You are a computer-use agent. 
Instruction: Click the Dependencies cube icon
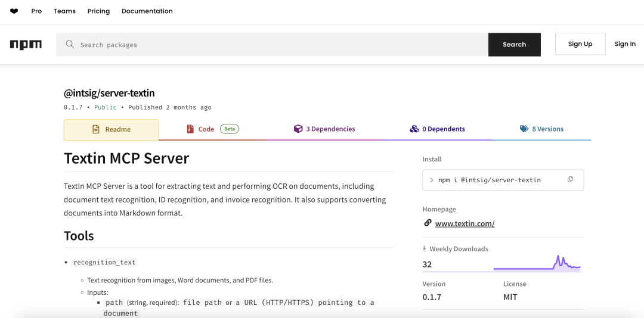(298, 129)
